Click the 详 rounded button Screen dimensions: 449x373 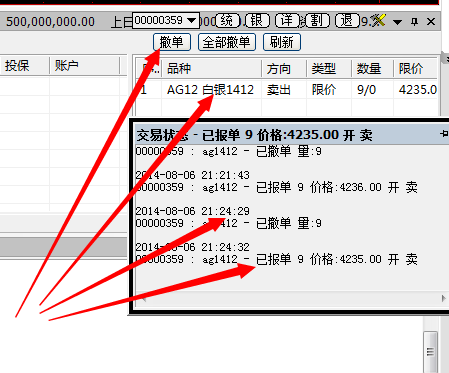click(x=287, y=21)
